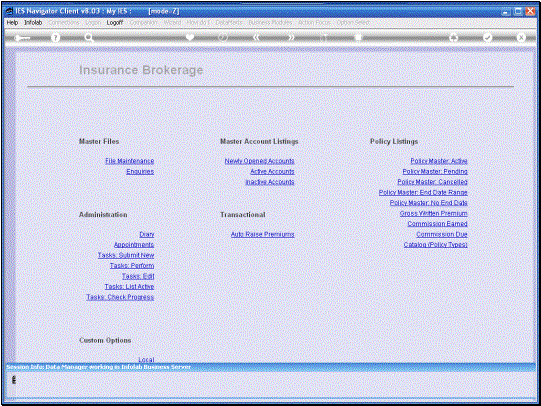Open Gross Written Premium report link
Screen dimensions: 541x406
pyautogui.click(x=433, y=214)
